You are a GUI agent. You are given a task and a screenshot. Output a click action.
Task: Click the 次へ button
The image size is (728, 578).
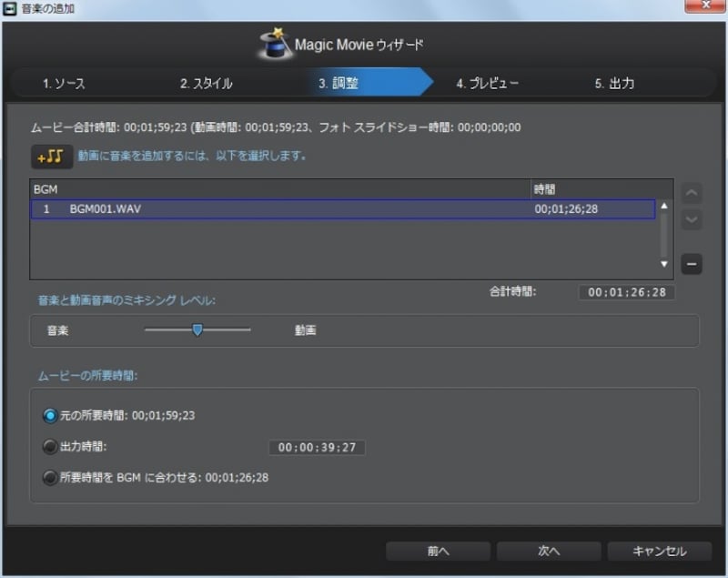pos(549,551)
